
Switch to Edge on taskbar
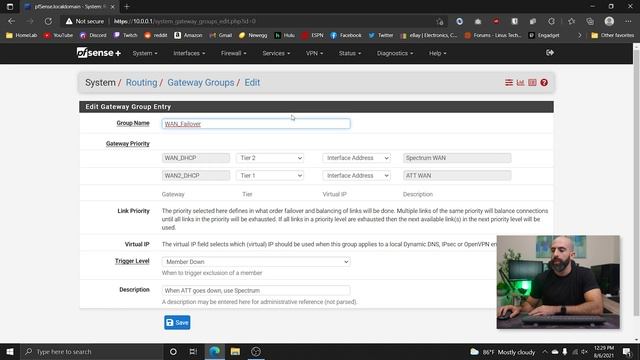point(215,351)
